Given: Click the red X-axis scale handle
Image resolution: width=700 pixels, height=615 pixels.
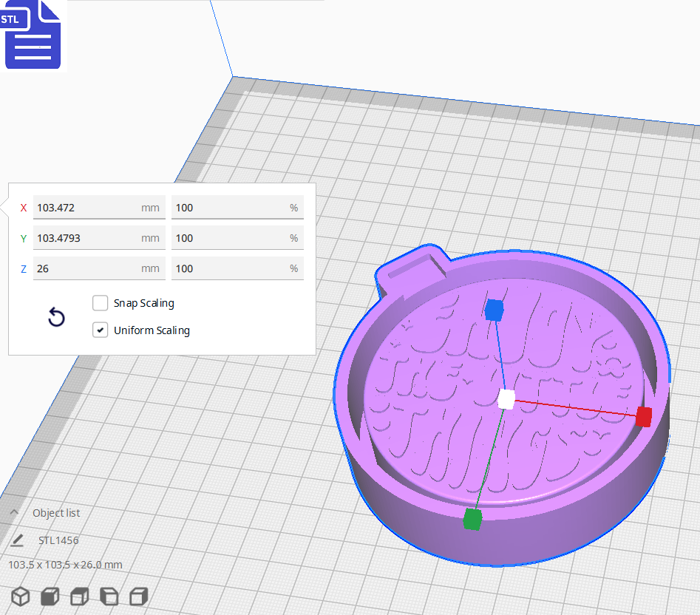Looking at the screenshot, I should coord(642,417).
